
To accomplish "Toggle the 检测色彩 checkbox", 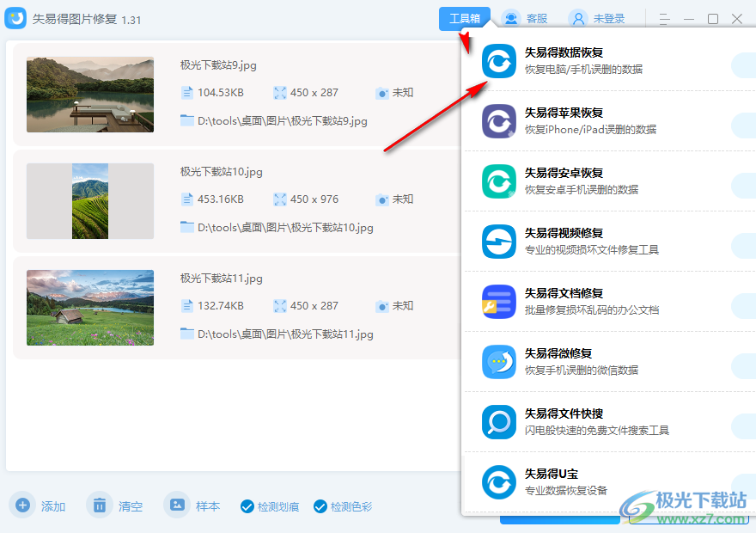I will (320, 506).
